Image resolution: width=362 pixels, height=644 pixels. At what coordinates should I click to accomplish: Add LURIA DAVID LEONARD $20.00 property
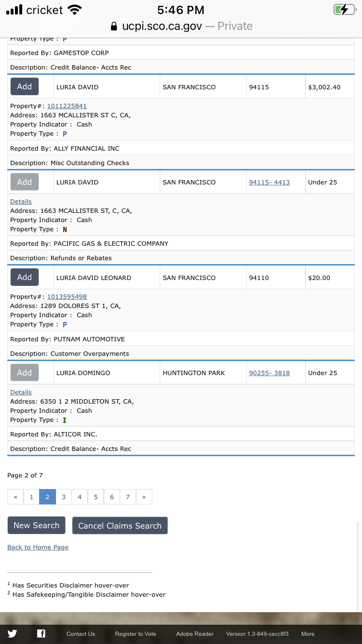pyautogui.click(x=25, y=277)
